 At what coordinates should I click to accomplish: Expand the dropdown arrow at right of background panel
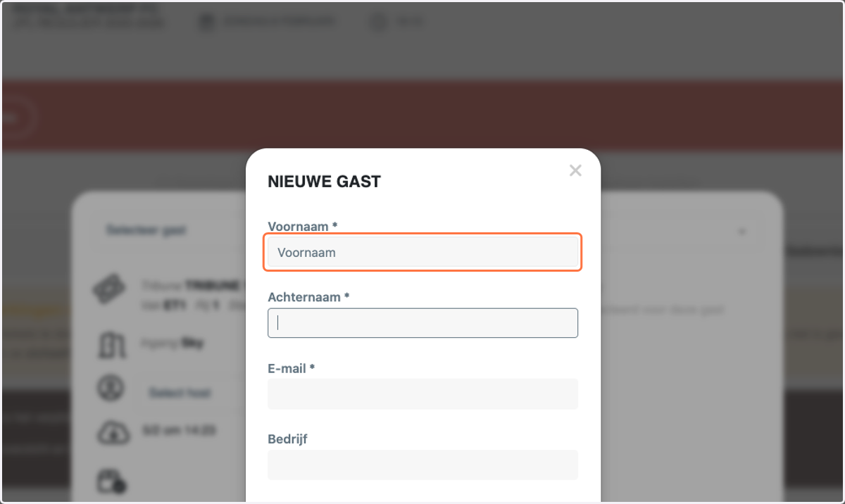tap(741, 232)
